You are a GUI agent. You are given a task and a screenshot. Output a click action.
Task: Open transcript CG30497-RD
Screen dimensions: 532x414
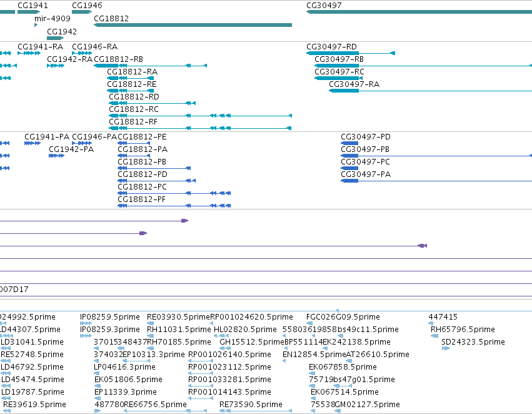click(x=331, y=46)
